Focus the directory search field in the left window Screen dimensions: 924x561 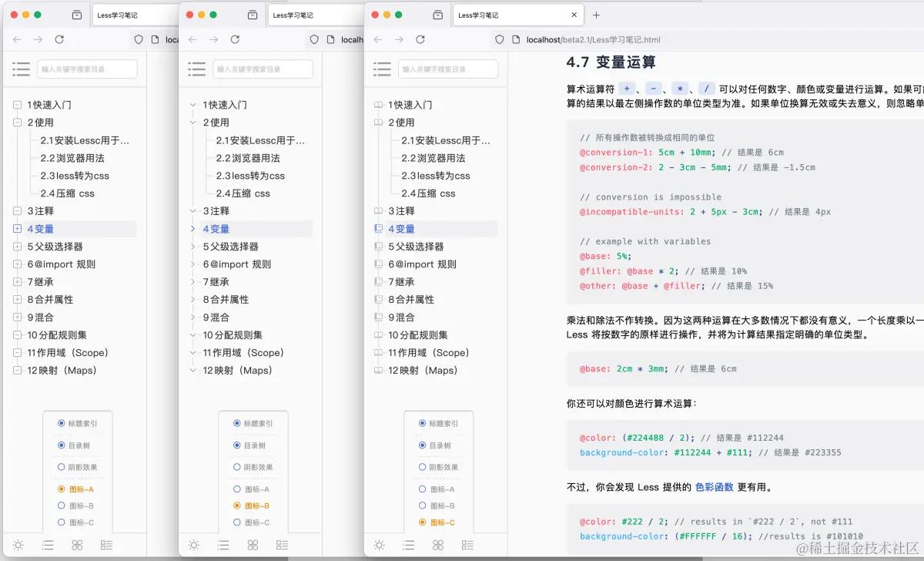click(x=87, y=69)
